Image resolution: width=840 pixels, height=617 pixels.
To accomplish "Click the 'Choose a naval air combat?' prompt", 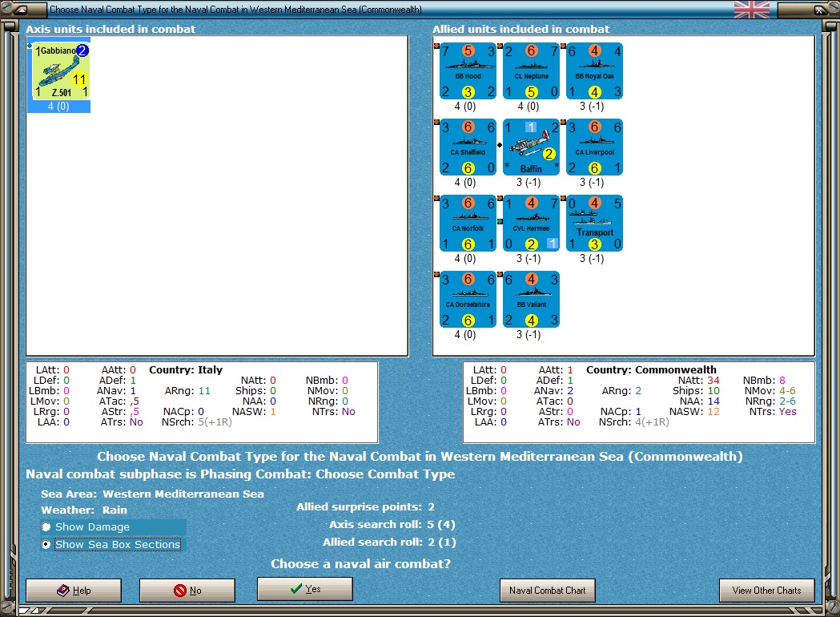I will 360,564.
